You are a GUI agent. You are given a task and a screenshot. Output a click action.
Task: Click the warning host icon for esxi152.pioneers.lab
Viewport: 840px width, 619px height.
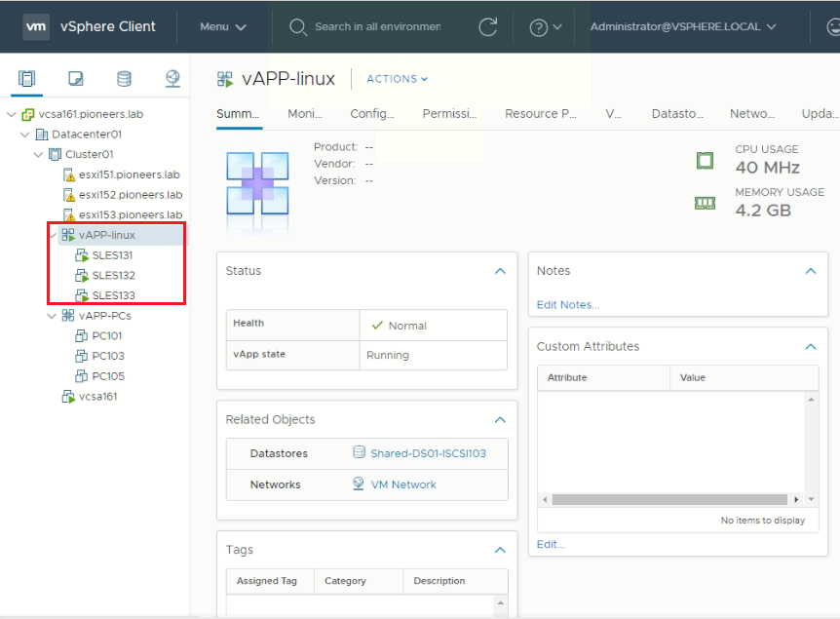tap(68, 195)
